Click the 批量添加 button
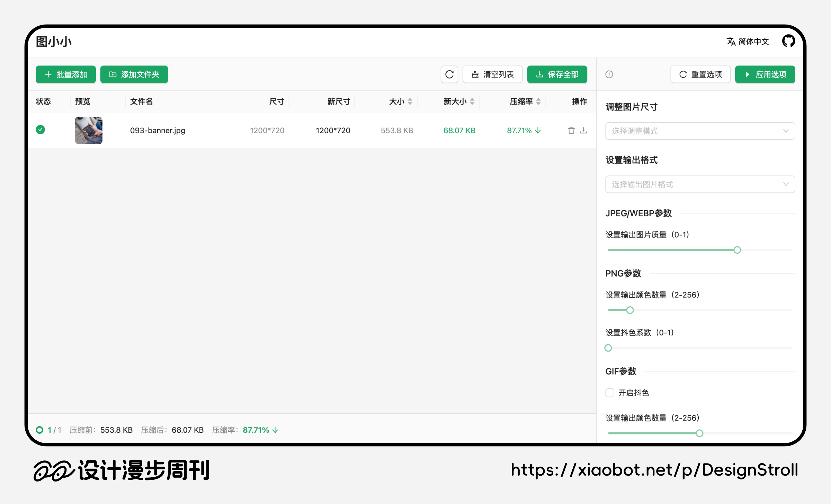831x504 pixels. (x=66, y=74)
